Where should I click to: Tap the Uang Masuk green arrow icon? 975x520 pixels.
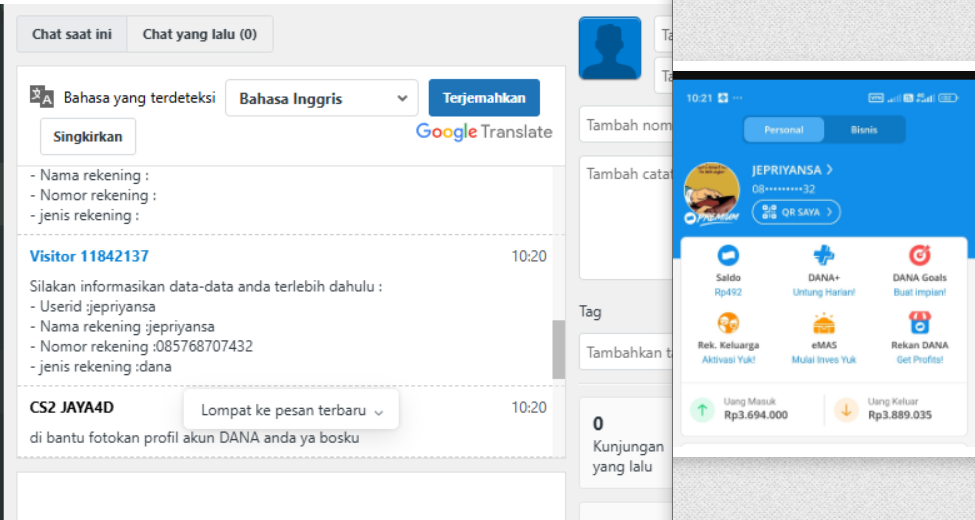tap(702, 410)
